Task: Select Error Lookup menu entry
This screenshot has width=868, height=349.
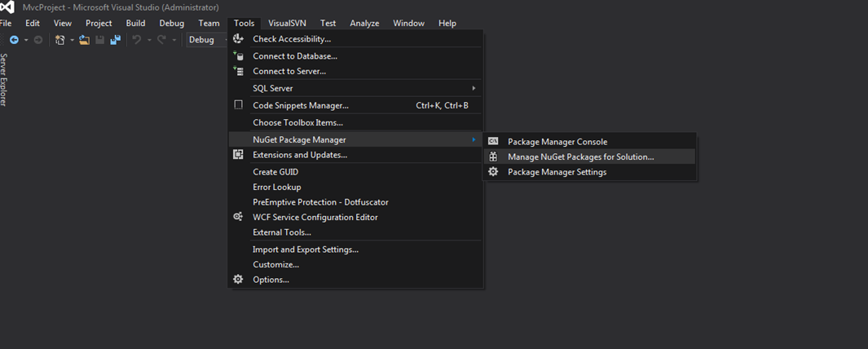Action: coord(356,188)
